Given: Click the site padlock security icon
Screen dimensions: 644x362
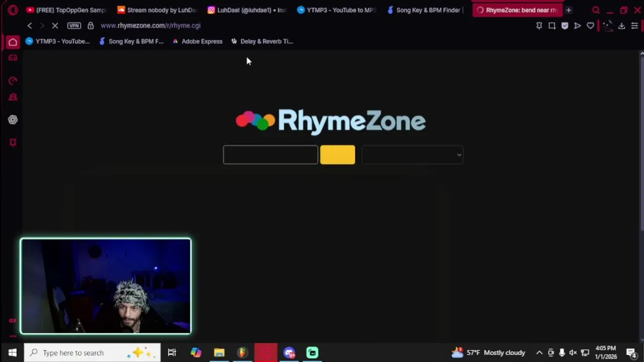Looking at the screenshot, I should click(91, 25).
